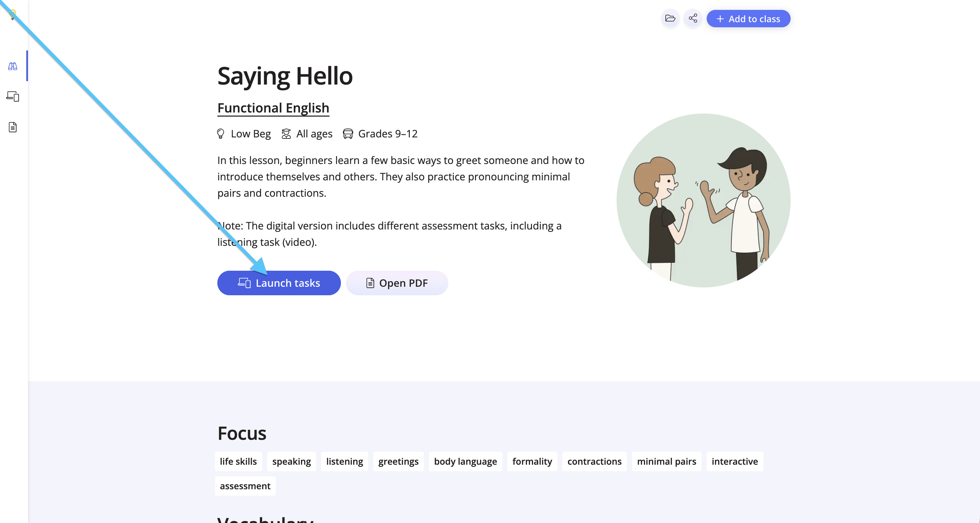Select the minimal pairs focus tag
This screenshot has height=523, width=980.
pos(666,461)
